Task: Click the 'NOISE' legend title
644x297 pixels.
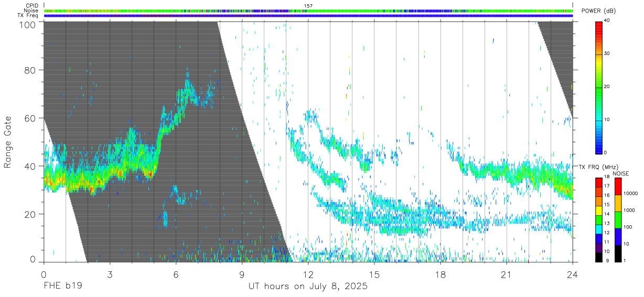Action: 622,173
